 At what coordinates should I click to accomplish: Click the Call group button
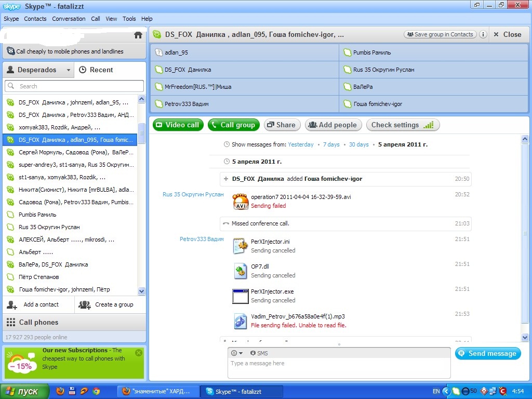click(233, 125)
